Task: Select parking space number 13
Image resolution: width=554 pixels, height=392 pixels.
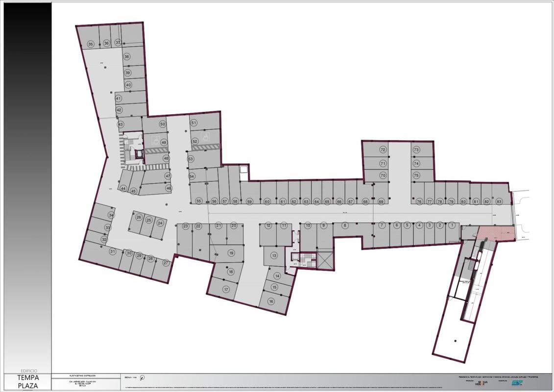Action: pos(274,255)
